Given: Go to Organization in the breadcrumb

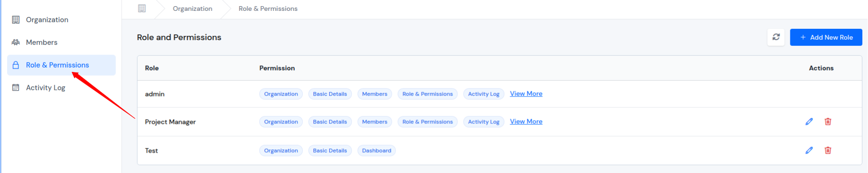Looking at the screenshot, I should coord(193,9).
